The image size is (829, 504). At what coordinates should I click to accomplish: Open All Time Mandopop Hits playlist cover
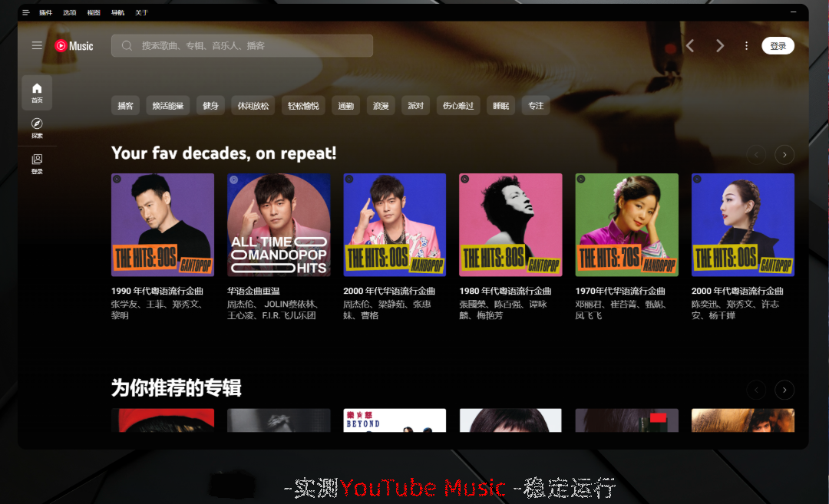coord(279,225)
